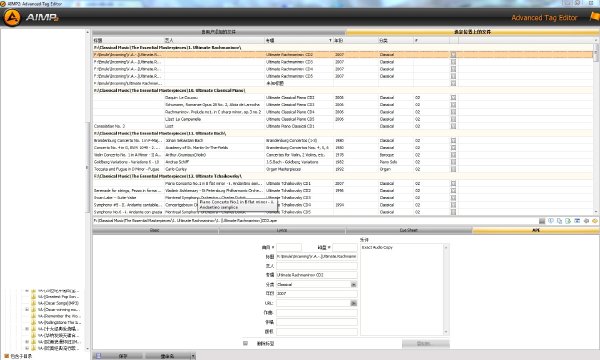The image size is (600, 360).
Task: Expand the VA-[Oscar-winning mu... folder node
Action: pos(27,310)
